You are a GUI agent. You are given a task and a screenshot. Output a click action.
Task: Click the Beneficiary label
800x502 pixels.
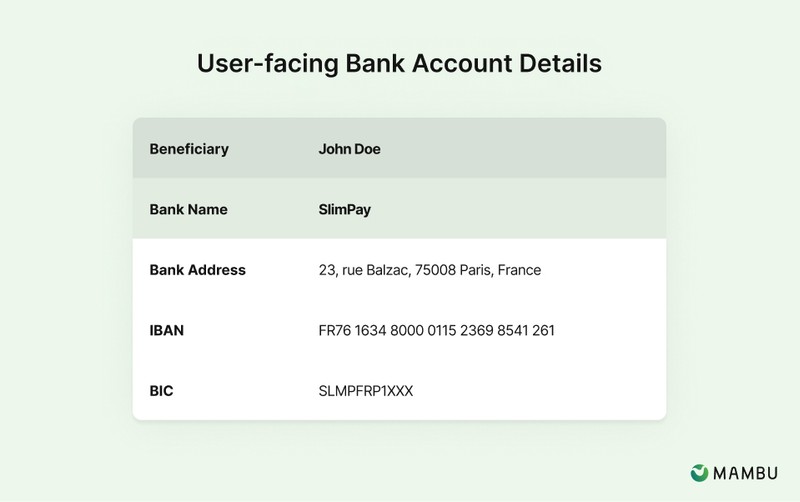(x=189, y=149)
